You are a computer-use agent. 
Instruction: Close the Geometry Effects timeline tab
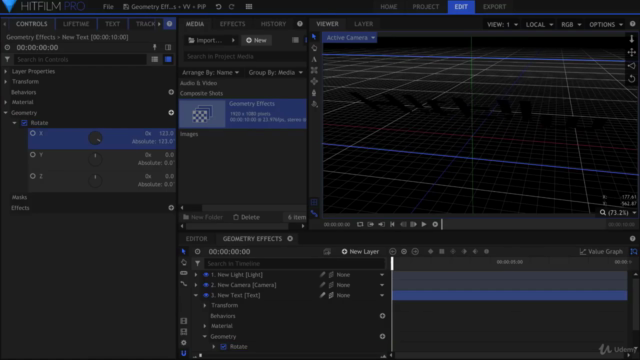pyautogui.click(x=290, y=238)
